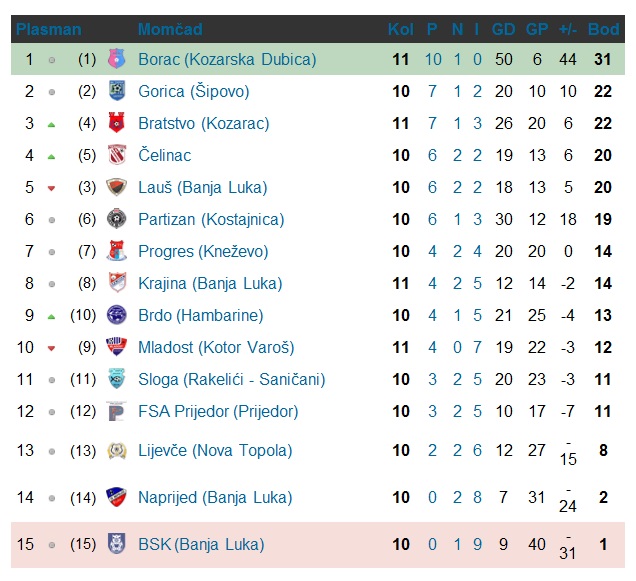Open the Progres (Kneževo) team link

point(194,252)
